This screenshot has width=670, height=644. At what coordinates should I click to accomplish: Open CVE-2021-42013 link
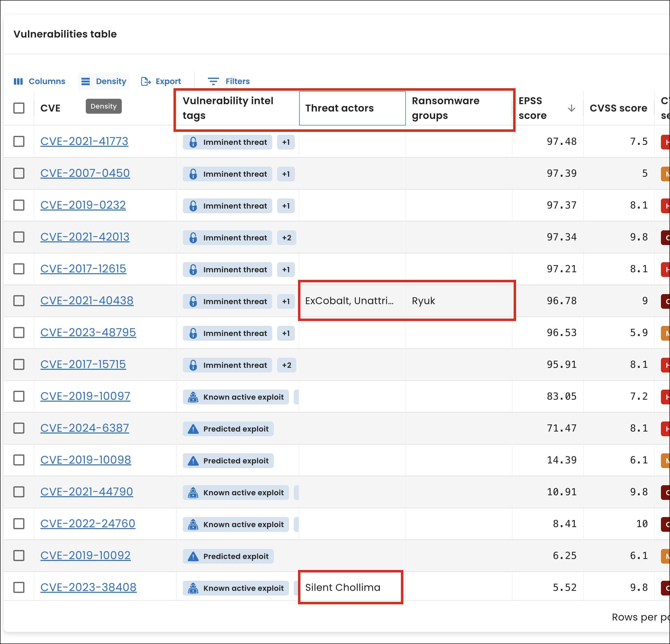pos(85,237)
